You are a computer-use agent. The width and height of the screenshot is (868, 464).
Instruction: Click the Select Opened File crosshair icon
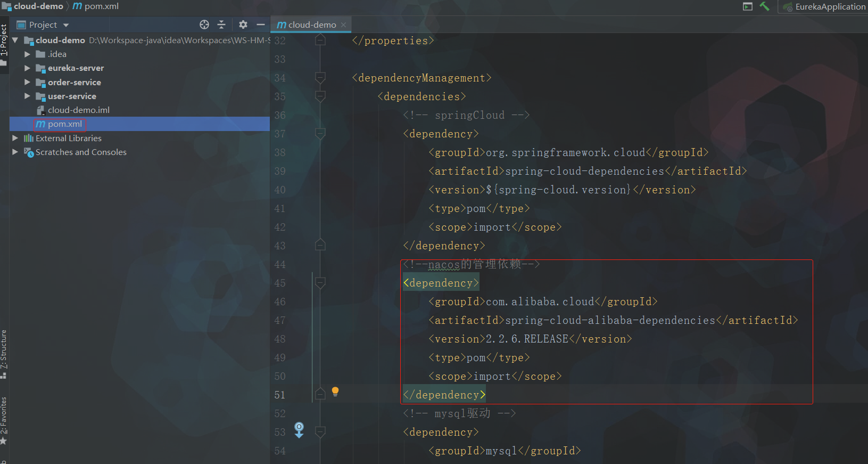tap(204, 25)
